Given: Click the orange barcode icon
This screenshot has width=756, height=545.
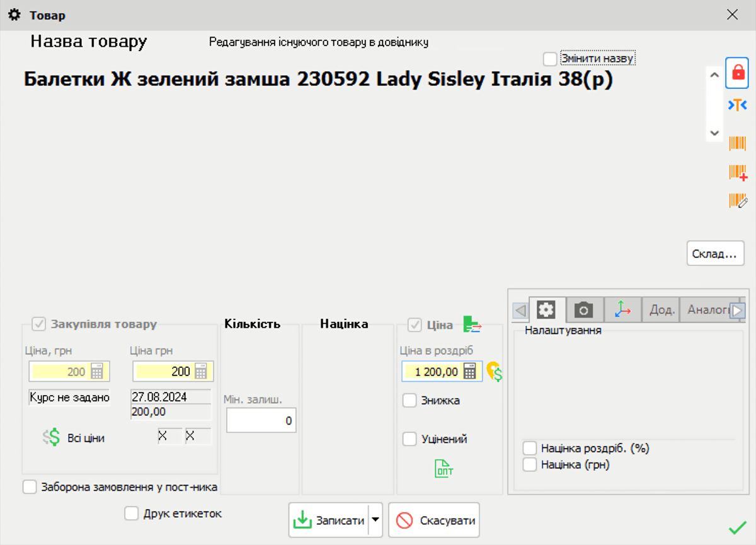Looking at the screenshot, I should (x=737, y=143).
